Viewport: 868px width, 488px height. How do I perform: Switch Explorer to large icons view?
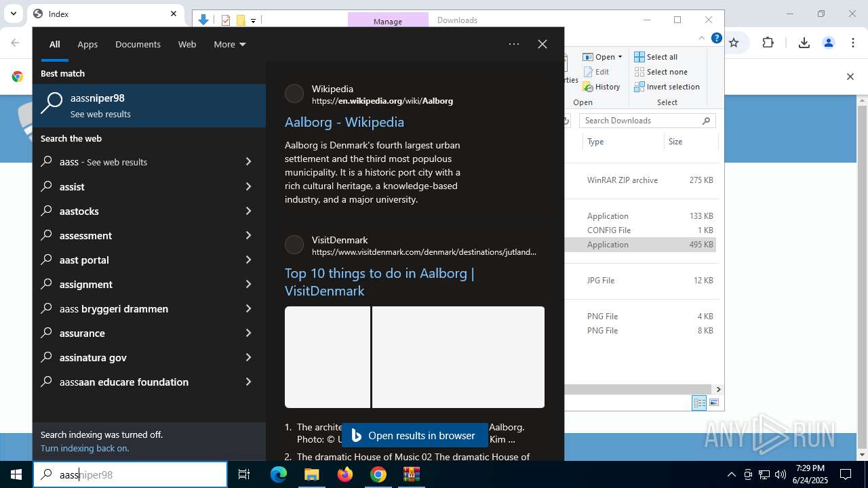tap(713, 403)
